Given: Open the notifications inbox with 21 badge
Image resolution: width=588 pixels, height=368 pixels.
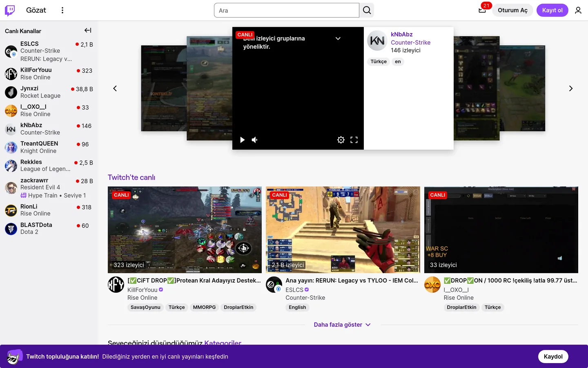Looking at the screenshot, I should (482, 10).
